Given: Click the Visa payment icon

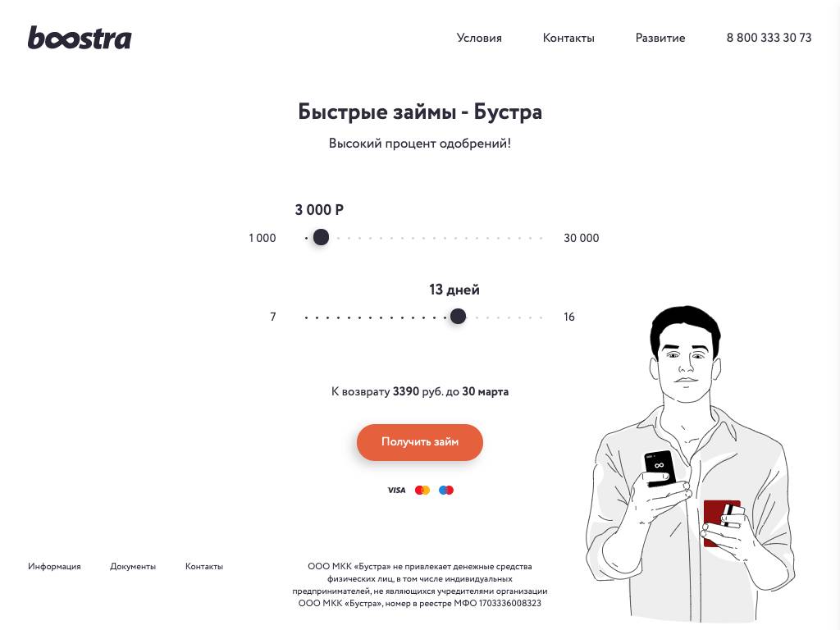Looking at the screenshot, I should pyautogui.click(x=396, y=490).
